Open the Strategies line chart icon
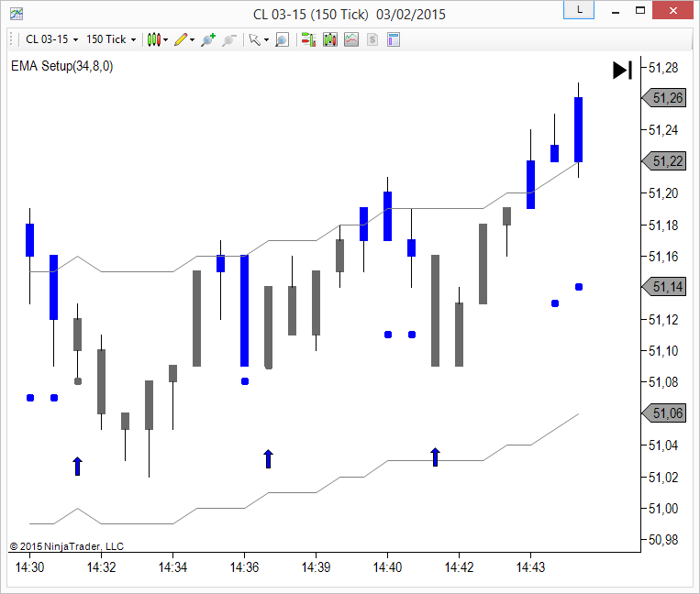The height and width of the screenshot is (594, 700). [350, 39]
